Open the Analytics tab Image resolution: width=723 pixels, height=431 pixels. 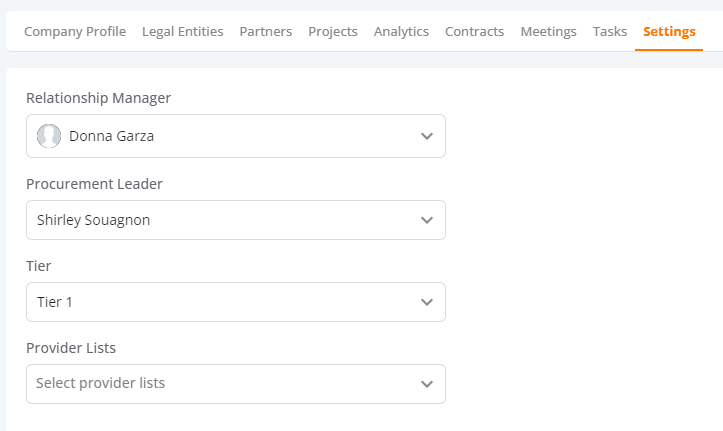[401, 31]
